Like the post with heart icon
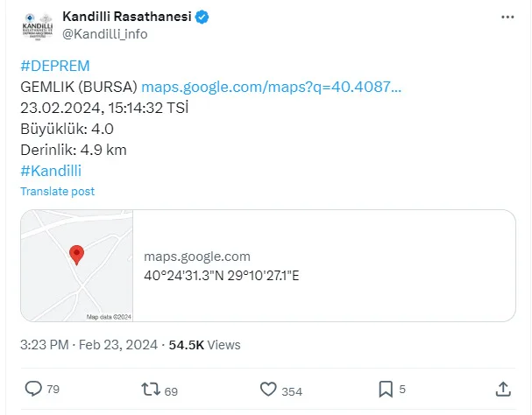Image resolution: width=532 pixels, height=415 pixels. [x=268, y=389]
